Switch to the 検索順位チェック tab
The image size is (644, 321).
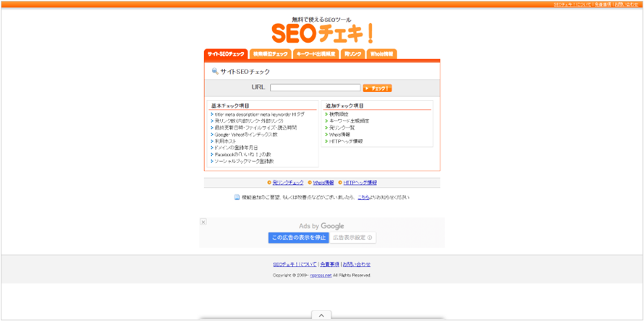(x=270, y=54)
